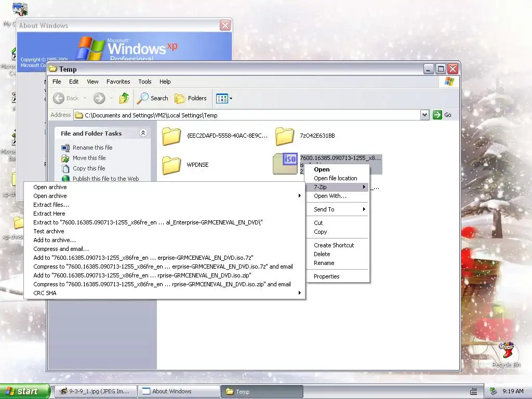Image resolution: width=532 pixels, height=399 pixels.
Task: Choose Create Shortcut
Action: pyautogui.click(x=337, y=245)
